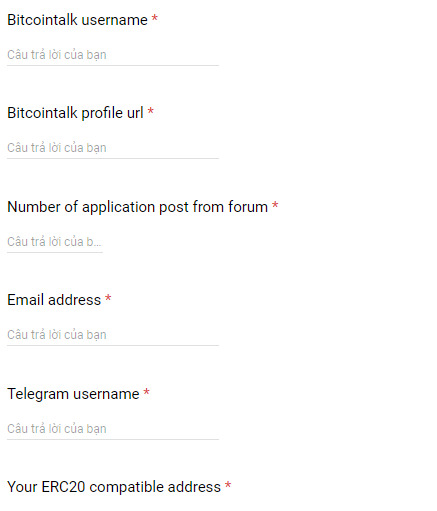Click placeholder text under Email address
437x511 pixels.
pos(57,335)
